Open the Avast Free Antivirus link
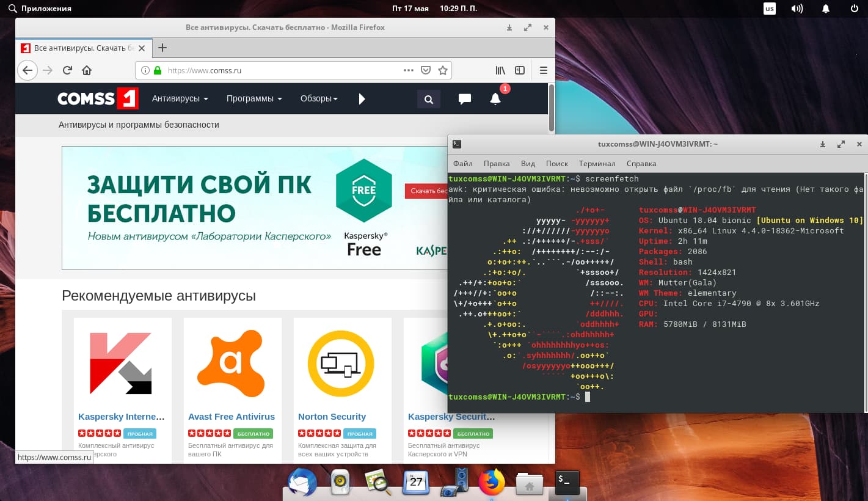868x501 pixels. click(231, 416)
